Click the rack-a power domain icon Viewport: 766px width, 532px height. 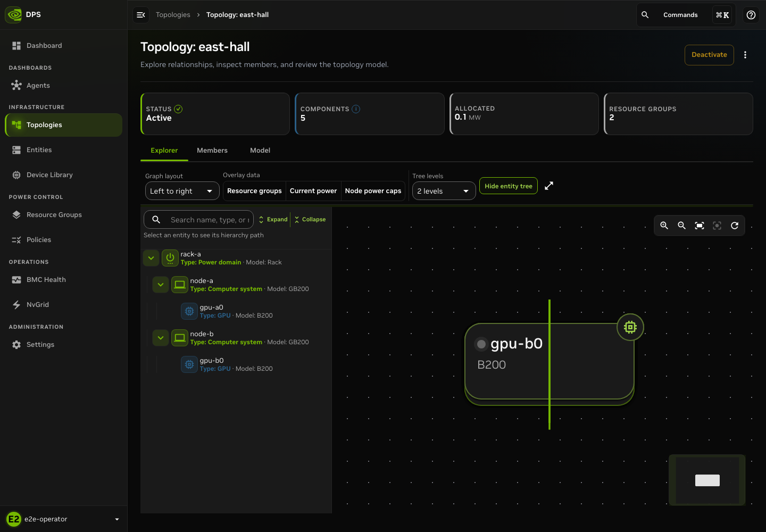coord(170,258)
